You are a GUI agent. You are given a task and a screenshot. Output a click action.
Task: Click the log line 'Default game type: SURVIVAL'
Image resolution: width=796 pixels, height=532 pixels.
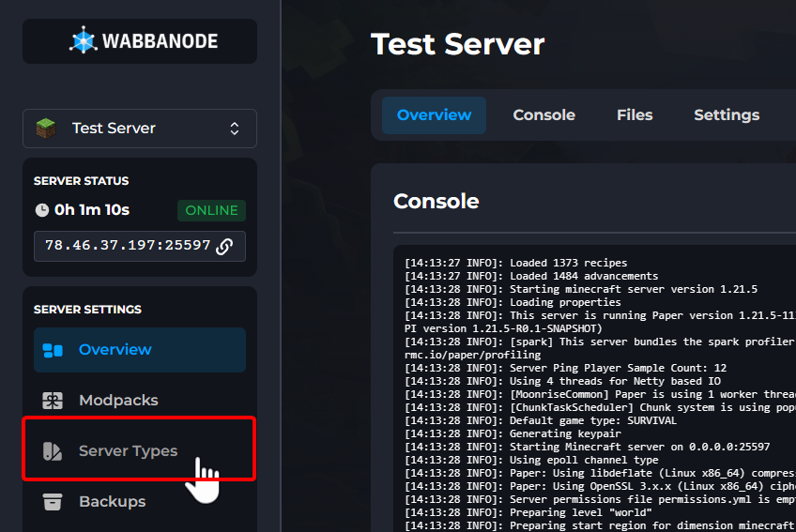(541, 421)
